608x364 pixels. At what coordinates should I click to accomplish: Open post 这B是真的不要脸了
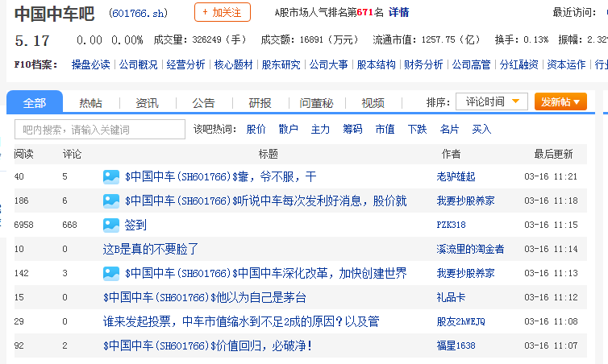pos(151,249)
